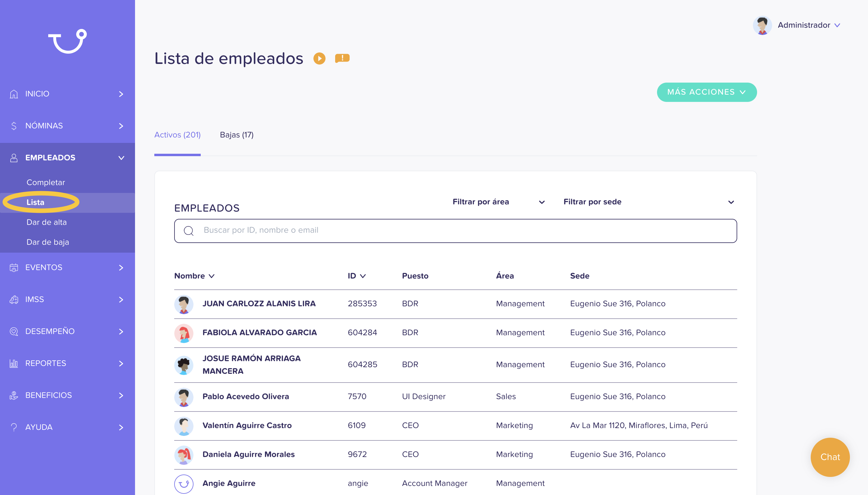Click Account Manager puesto cell

coord(434,483)
